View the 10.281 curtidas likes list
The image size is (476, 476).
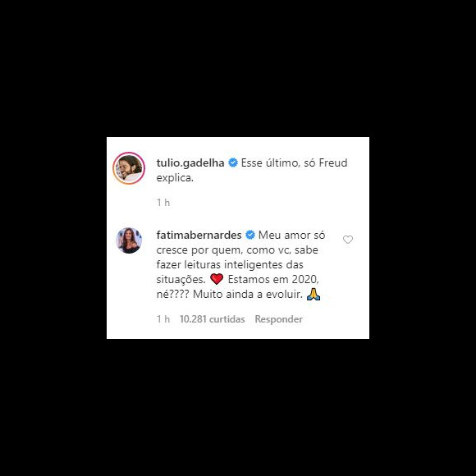tap(213, 319)
